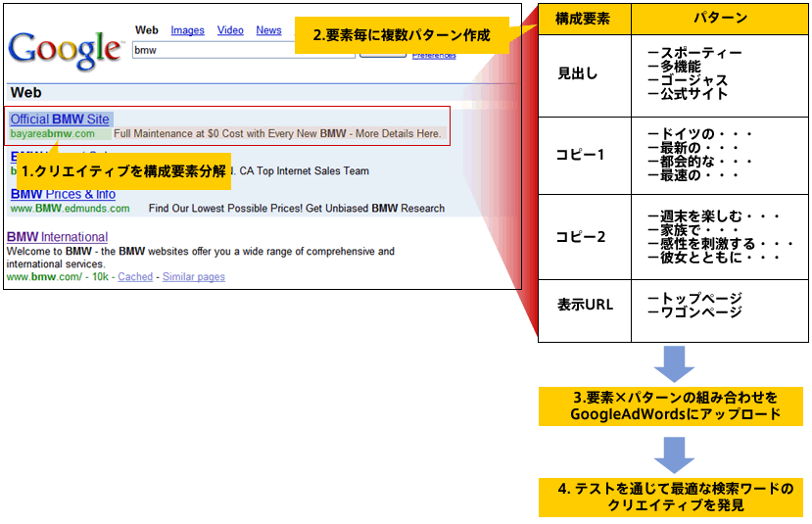
Task: Click the Similar pages link
Action: (194, 277)
